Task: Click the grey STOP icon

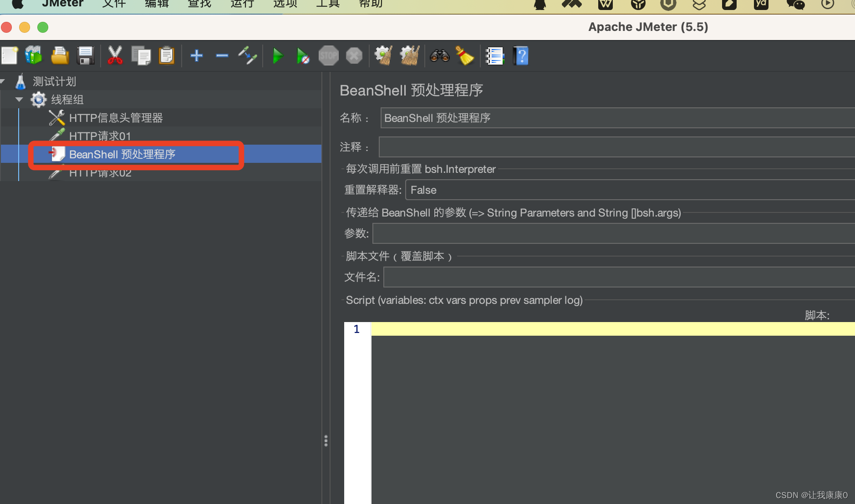Action: 328,56
